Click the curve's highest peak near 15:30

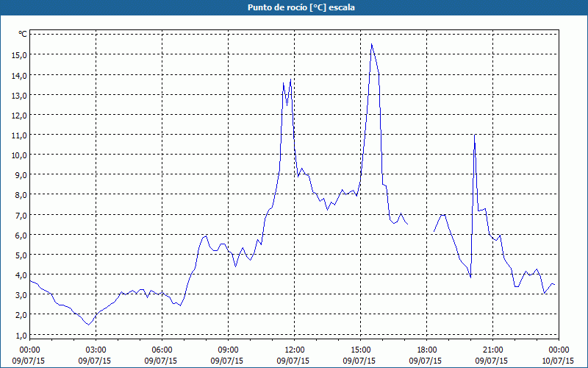point(371,44)
